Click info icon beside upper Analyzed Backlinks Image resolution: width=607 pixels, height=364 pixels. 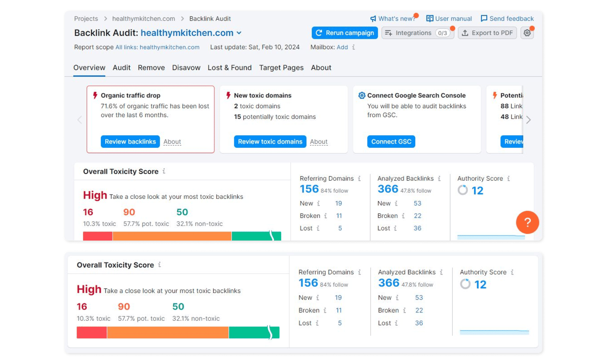[439, 179]
